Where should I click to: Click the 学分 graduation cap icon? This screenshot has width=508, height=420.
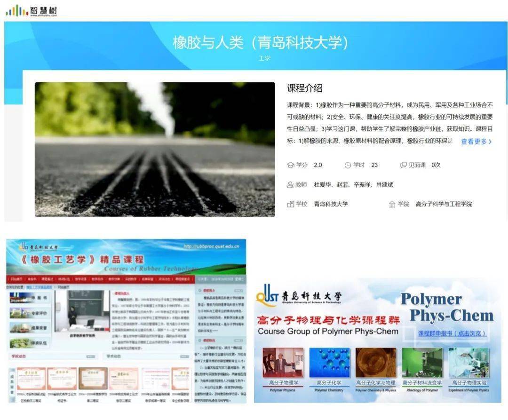(291, 165)
